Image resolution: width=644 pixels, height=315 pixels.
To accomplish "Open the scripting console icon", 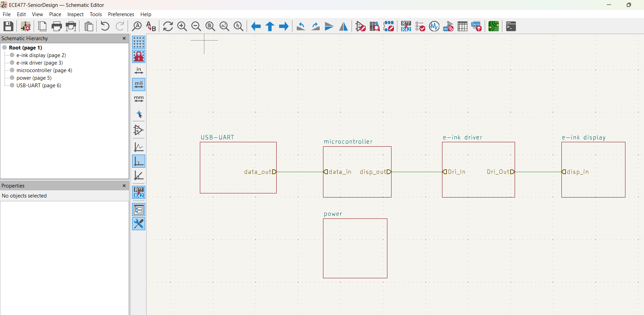I will (x=511, y=26).
